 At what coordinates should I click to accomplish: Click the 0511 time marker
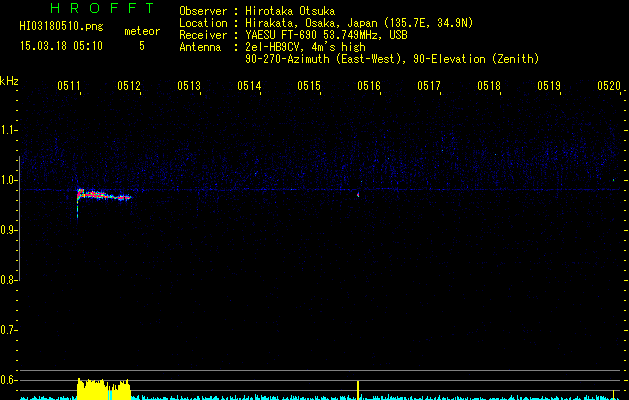69,86
